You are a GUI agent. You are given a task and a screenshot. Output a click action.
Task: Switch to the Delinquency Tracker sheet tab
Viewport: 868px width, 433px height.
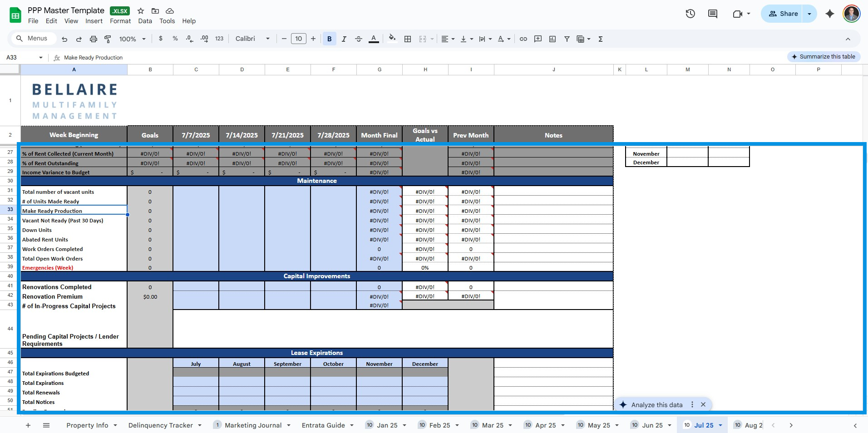pyautogui.click(x=160, y=425)
